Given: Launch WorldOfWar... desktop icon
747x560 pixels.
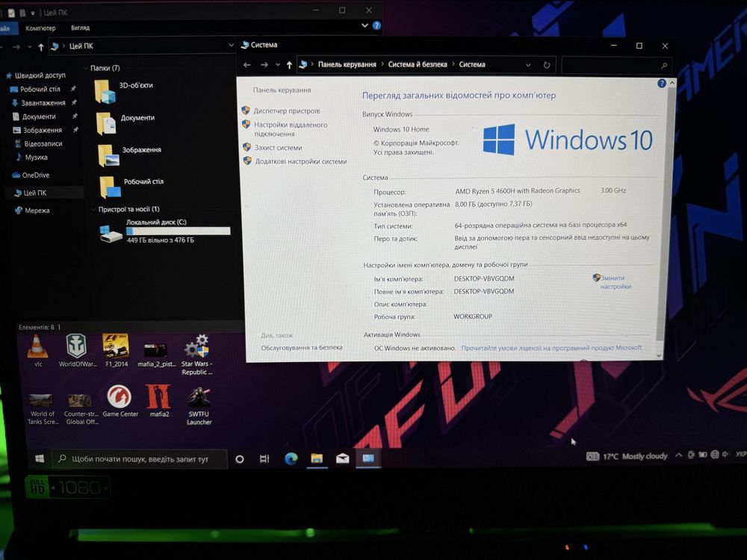Looking at the screenshot, I should click(x=77, y=351).
